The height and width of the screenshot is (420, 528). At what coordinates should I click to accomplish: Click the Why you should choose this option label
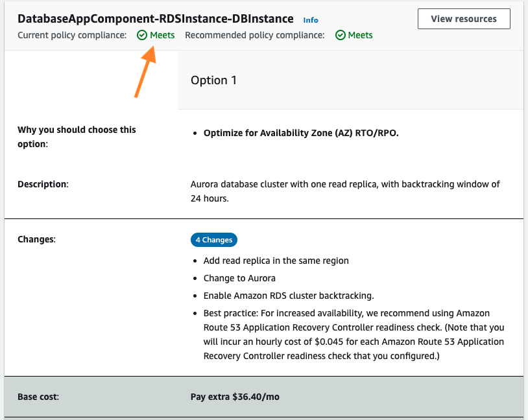77,136
